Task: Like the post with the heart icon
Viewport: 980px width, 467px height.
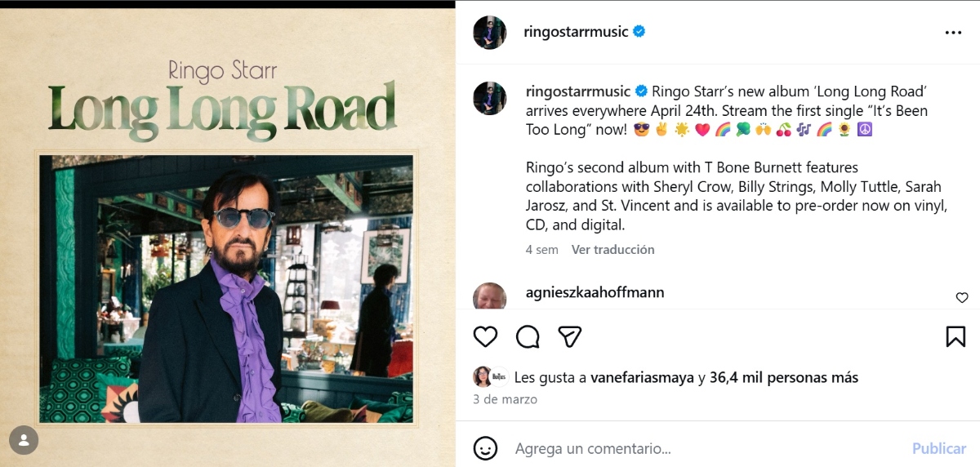Action: click(485, 336)
